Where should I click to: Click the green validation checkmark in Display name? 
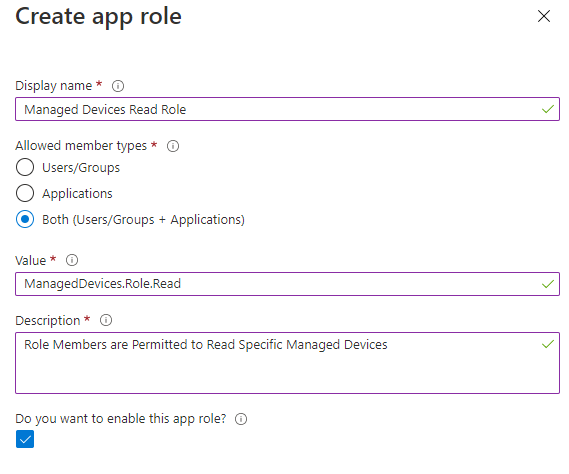coord(548,109)
